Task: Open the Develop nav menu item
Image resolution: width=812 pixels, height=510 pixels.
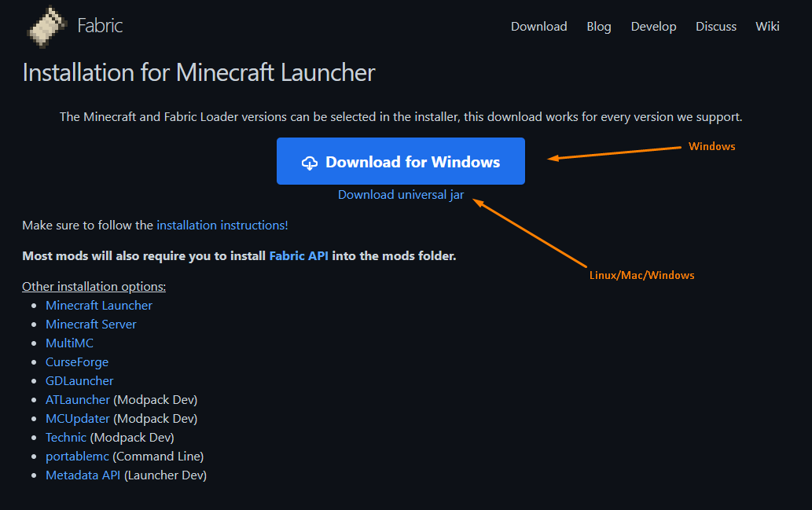Action: 653,27
